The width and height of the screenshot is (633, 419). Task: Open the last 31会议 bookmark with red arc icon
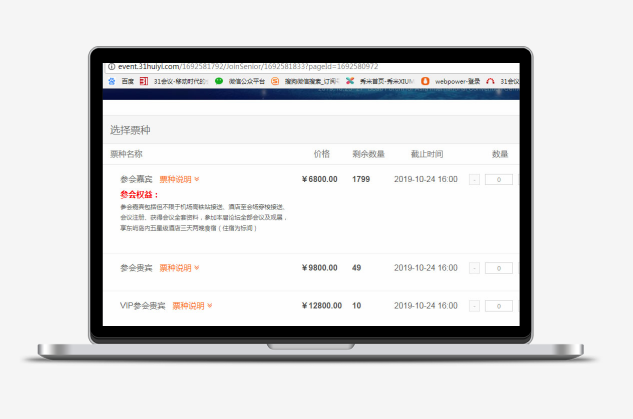coord(503,81)
